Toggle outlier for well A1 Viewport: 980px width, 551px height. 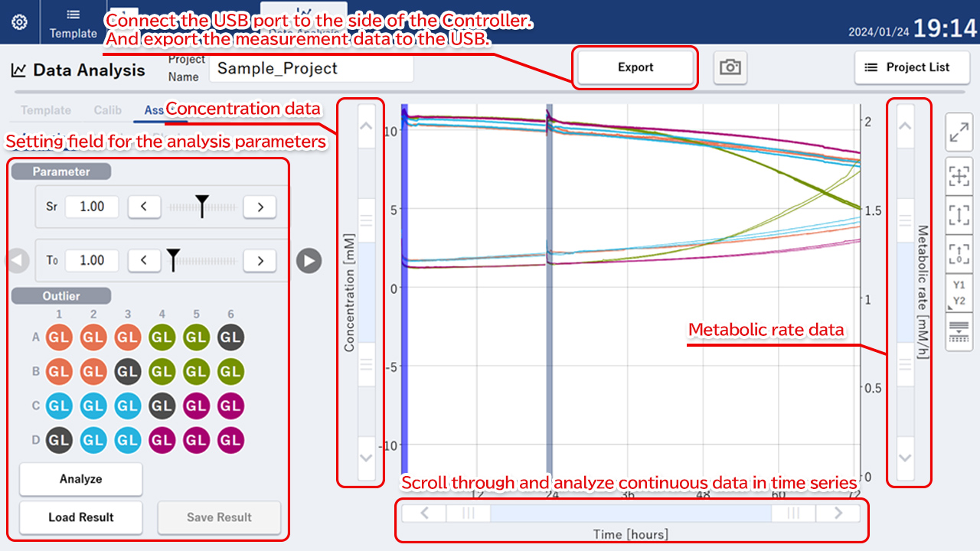(59, 337)
